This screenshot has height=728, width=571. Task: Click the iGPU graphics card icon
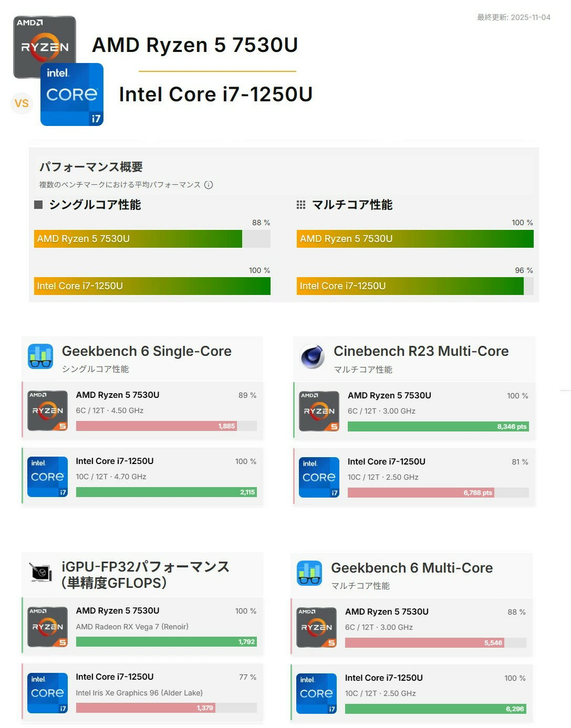point(40,573)
